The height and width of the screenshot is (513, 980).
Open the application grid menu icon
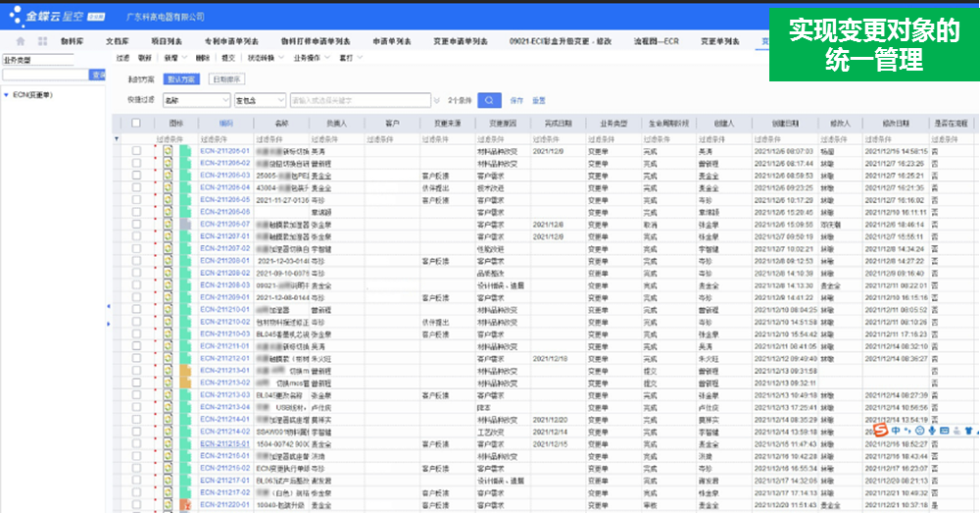(x=42, y=41)
